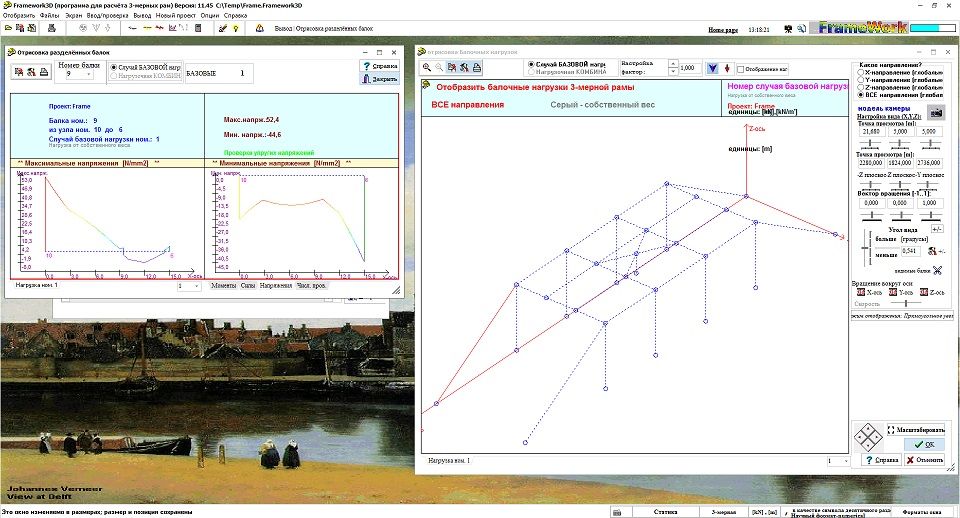The width and height of the screenshot is (960, 518).
Task: Select Случай БАЗОВОЙ radio in loads window
Action: pos(531,64)
